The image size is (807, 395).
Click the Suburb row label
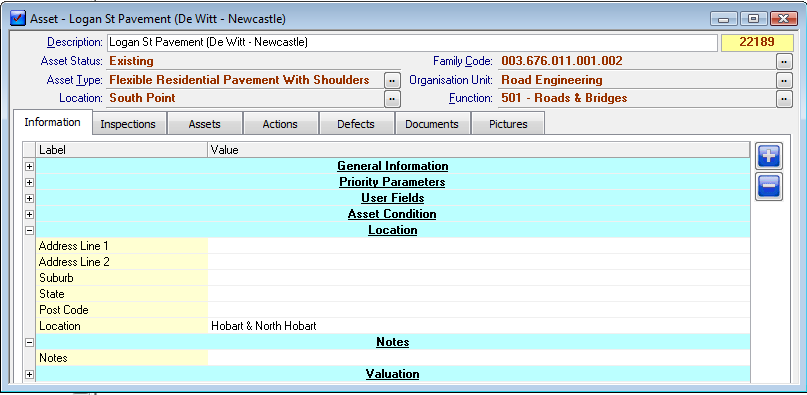(x=56, y=278)
